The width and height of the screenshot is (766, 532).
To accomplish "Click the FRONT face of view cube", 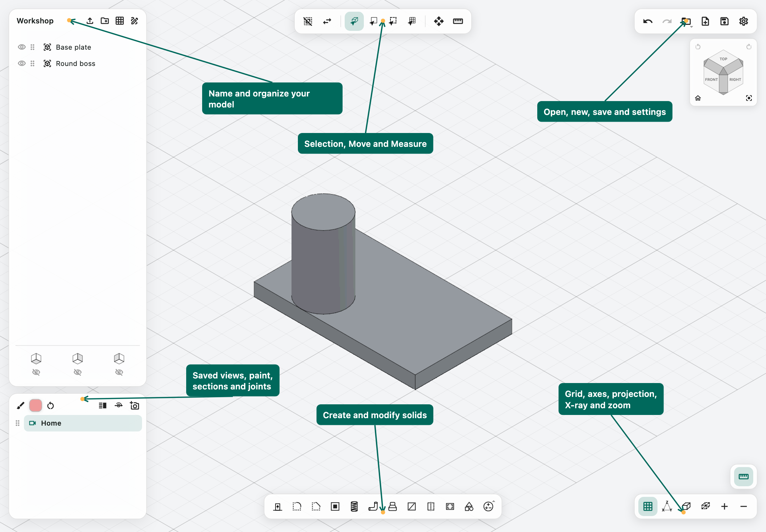I will pyautogui.click(x=711, y=80).
